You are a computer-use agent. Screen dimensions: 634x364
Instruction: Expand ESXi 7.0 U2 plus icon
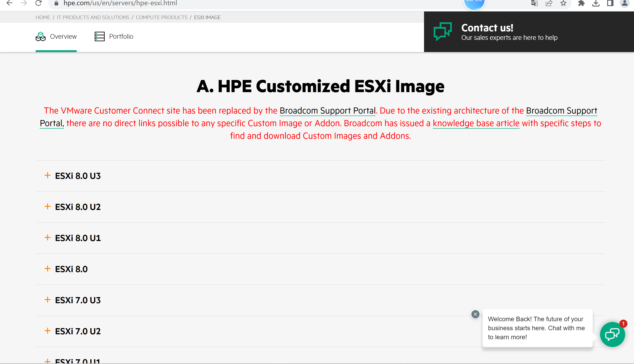pos(47,330)
